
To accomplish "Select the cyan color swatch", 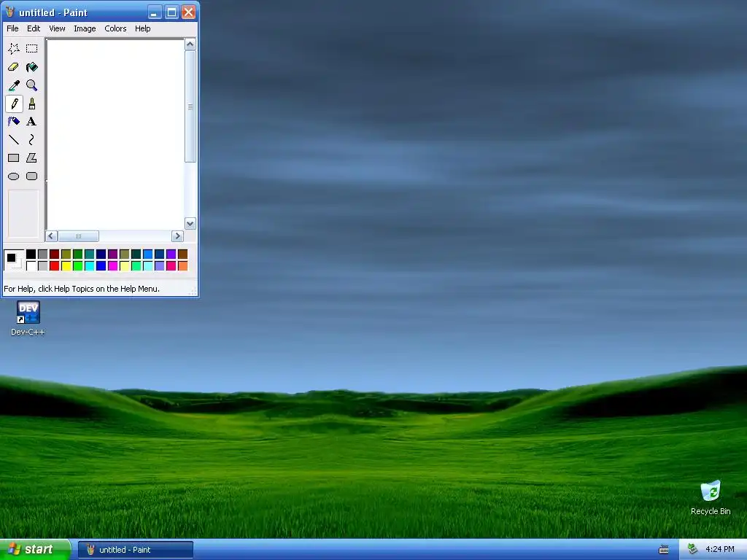I will 89,265.
